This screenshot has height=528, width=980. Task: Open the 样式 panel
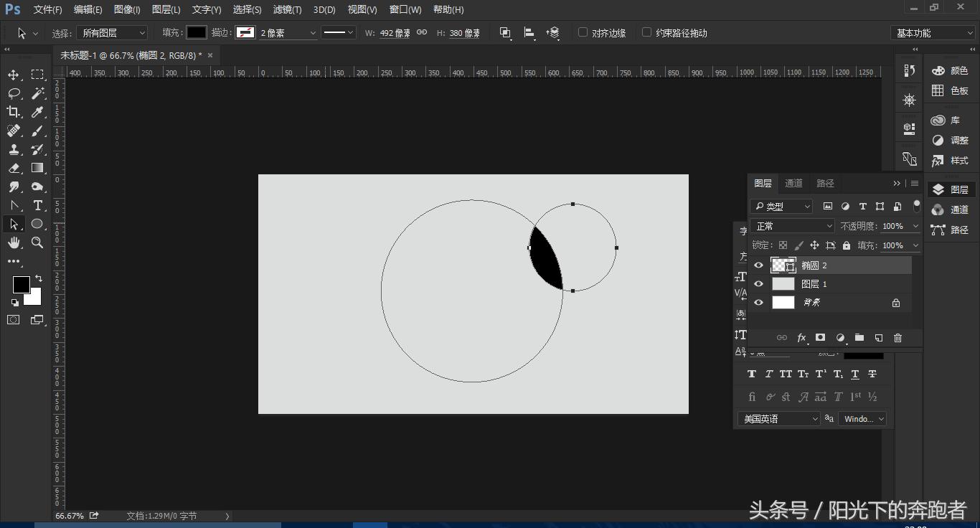pyautogui.click(x=950, y=161)
